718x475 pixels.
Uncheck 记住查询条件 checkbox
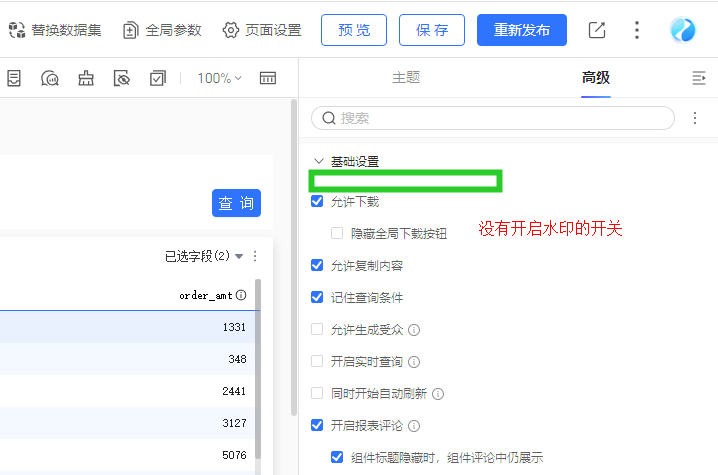point(317,297)
